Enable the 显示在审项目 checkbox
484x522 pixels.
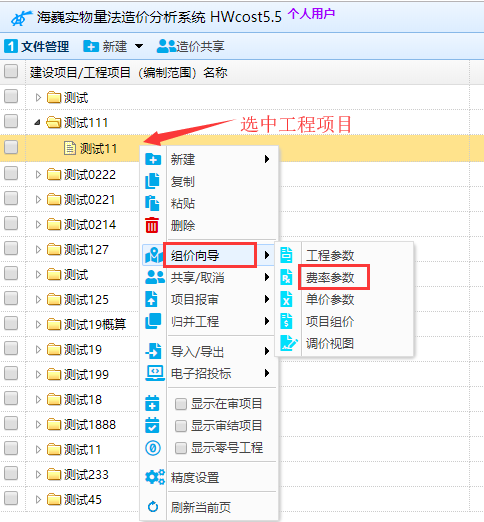[x=181, y=404]
